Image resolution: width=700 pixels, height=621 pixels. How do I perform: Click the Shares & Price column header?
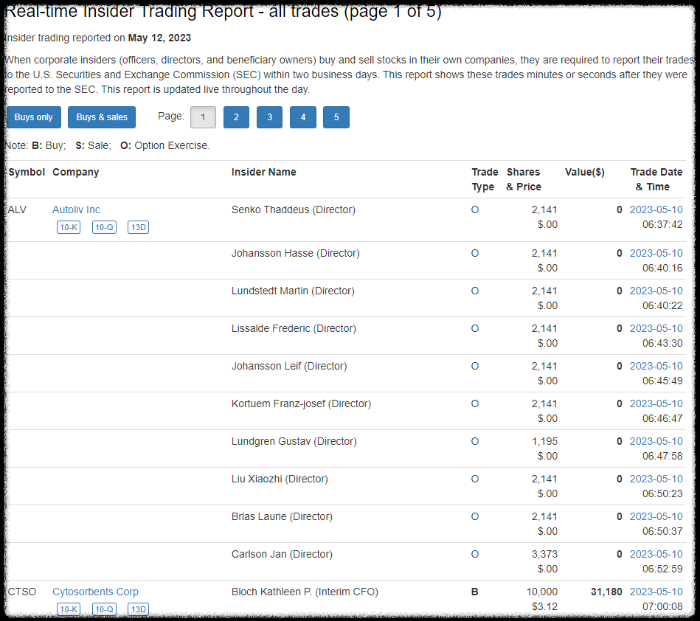[524, 179]
